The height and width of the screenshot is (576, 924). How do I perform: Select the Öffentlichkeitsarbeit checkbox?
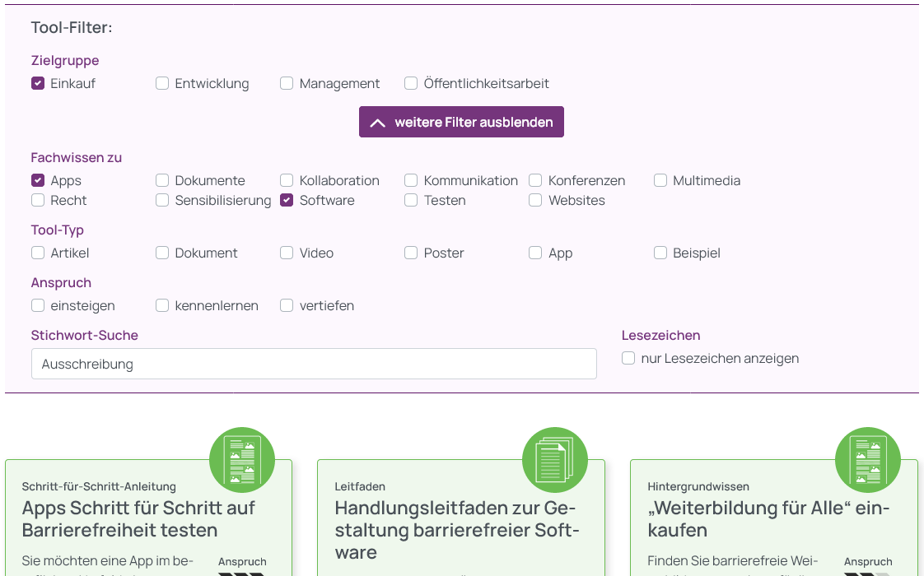coord(411,84)
